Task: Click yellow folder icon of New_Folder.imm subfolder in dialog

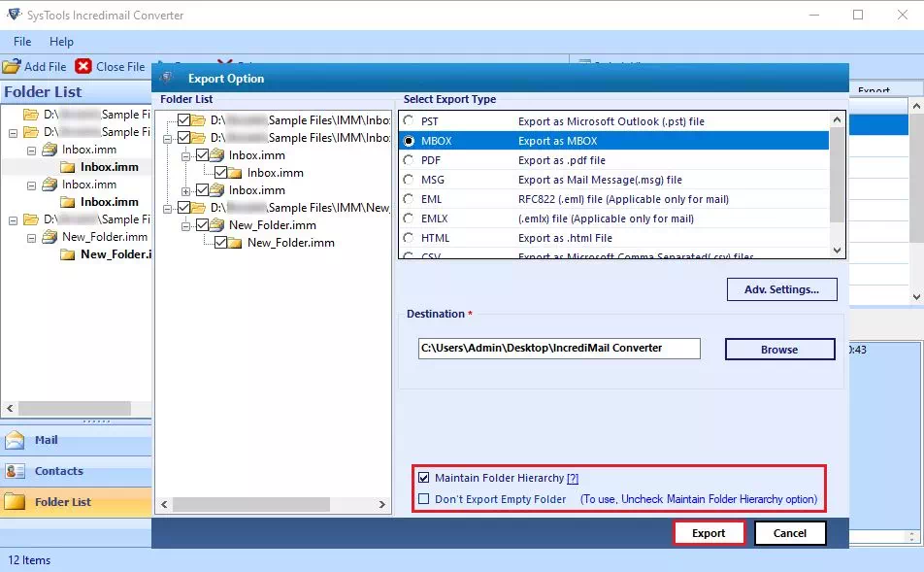Action: pos(235,243)
